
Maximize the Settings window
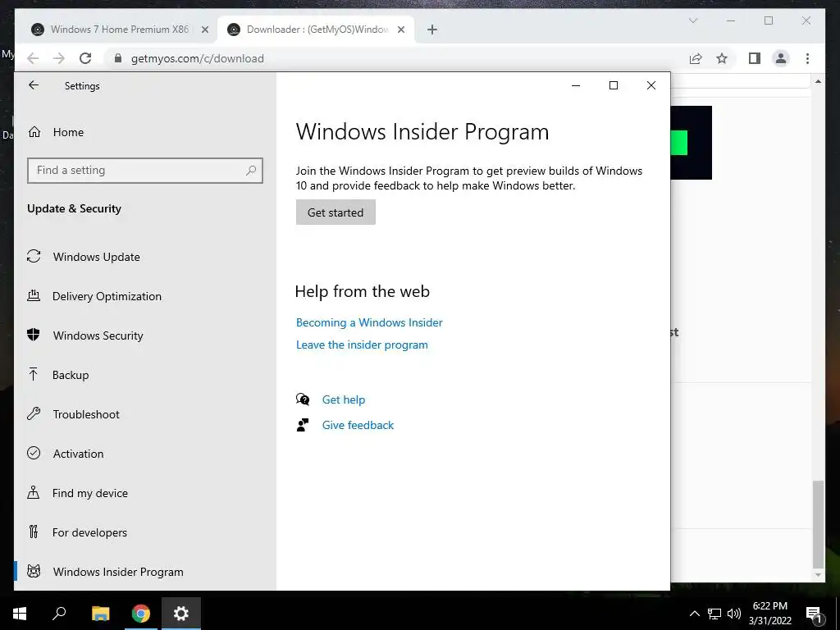(x=614, y=85)
